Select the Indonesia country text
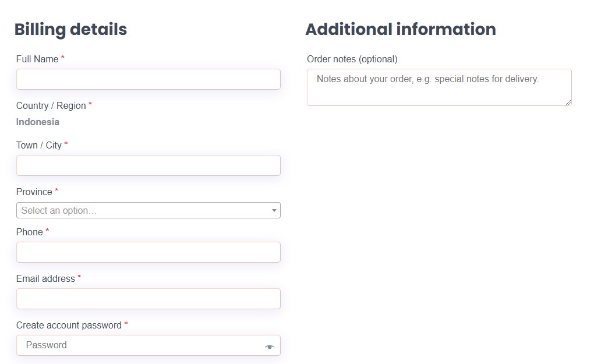Screen dimensions: 594x364 (x=38, y=122)
